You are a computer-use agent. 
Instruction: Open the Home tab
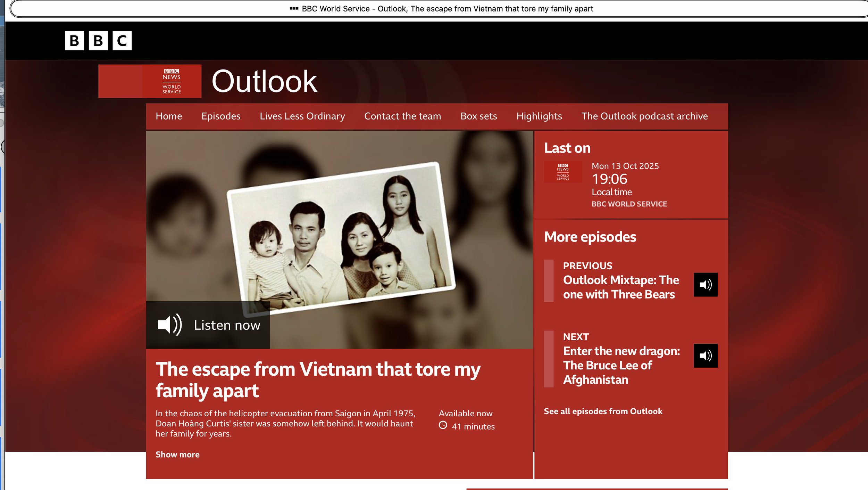tap(169, 116)
